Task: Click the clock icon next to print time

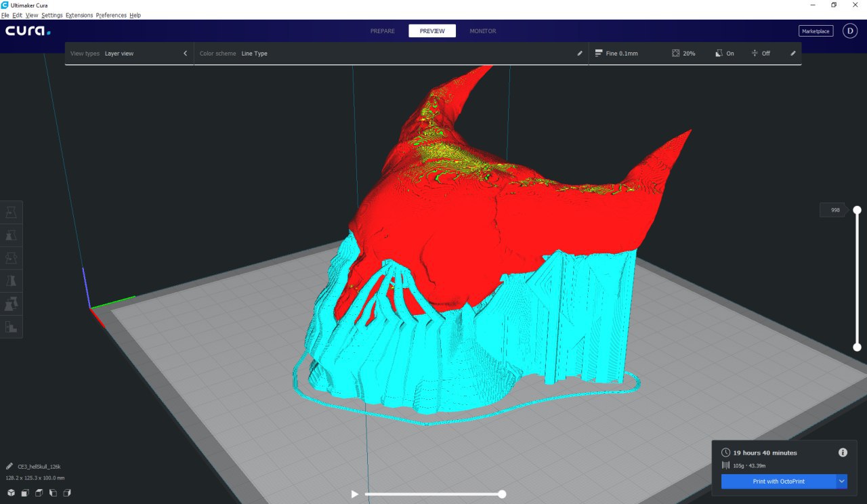Action: pos(725,453)
